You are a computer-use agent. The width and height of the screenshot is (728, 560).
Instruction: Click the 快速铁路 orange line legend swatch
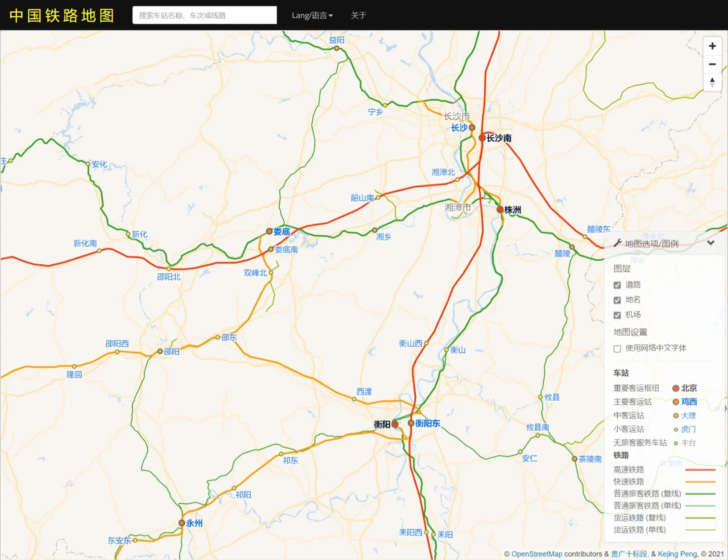(700, 482)
